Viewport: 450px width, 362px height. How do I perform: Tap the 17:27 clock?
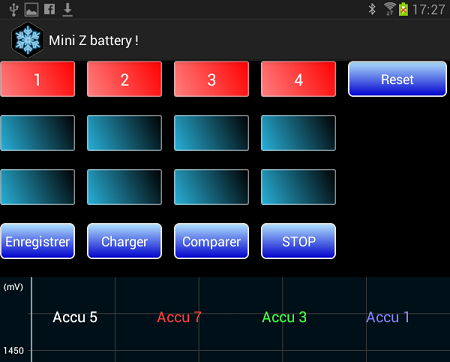coord(429,9)
